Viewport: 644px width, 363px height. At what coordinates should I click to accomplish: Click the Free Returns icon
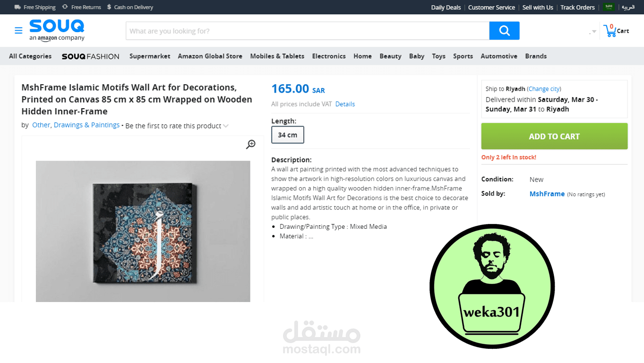pos(65,7)
